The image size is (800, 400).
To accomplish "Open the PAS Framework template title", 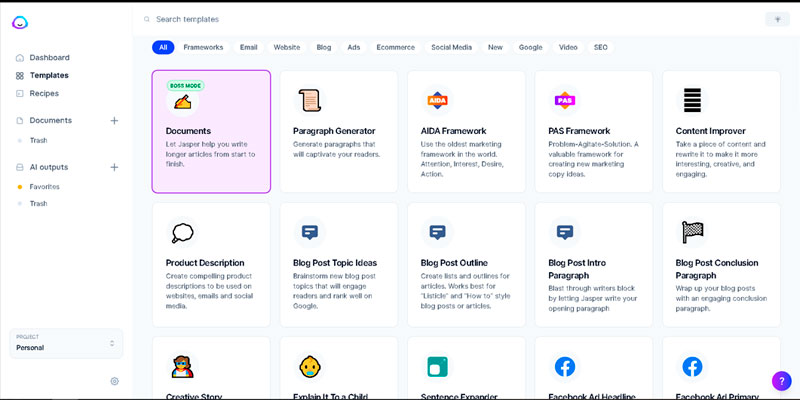I will tap(579, 131).
